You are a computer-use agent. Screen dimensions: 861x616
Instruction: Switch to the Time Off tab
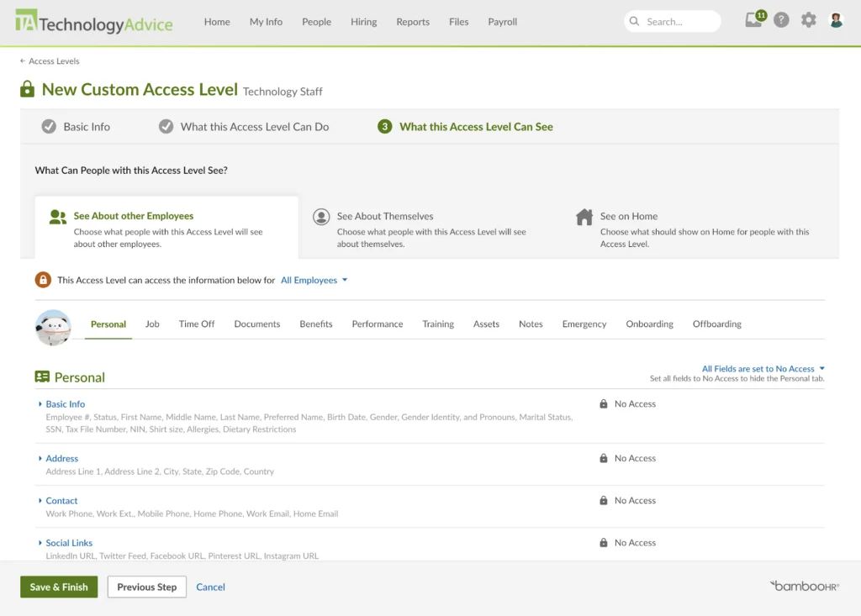click(197, 324)
